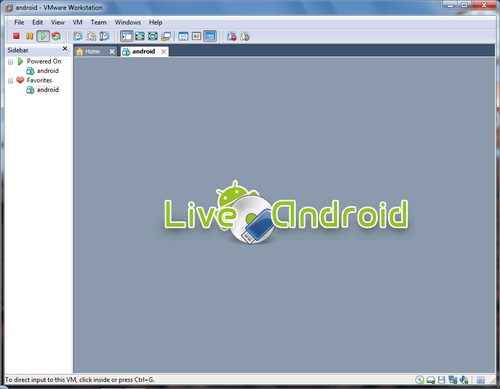Open the Edit menu

pos(37,22)
